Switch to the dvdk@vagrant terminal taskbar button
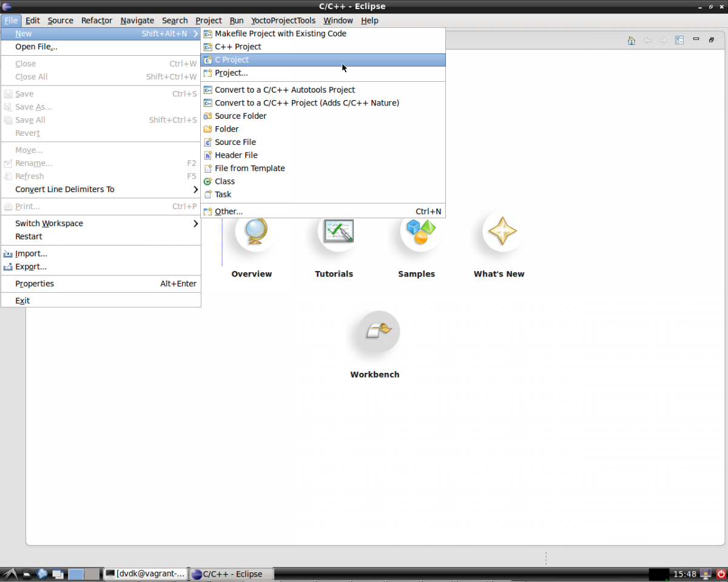 (x=145, y=574)
